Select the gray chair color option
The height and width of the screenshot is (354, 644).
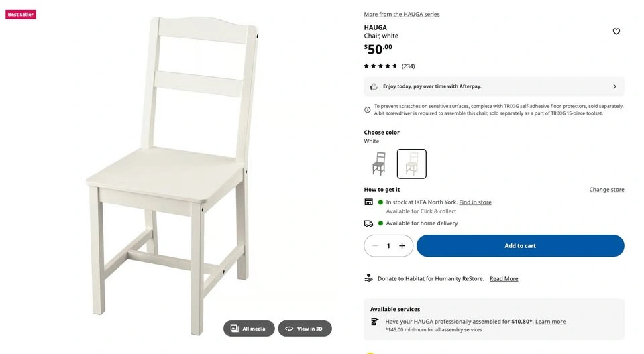tap(379, 164)
